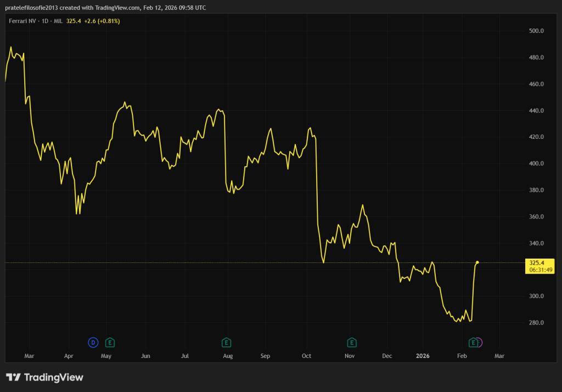Screen dimensions: 562x392
Task: Click the blue dividend D marker
Action: [93, 343]
